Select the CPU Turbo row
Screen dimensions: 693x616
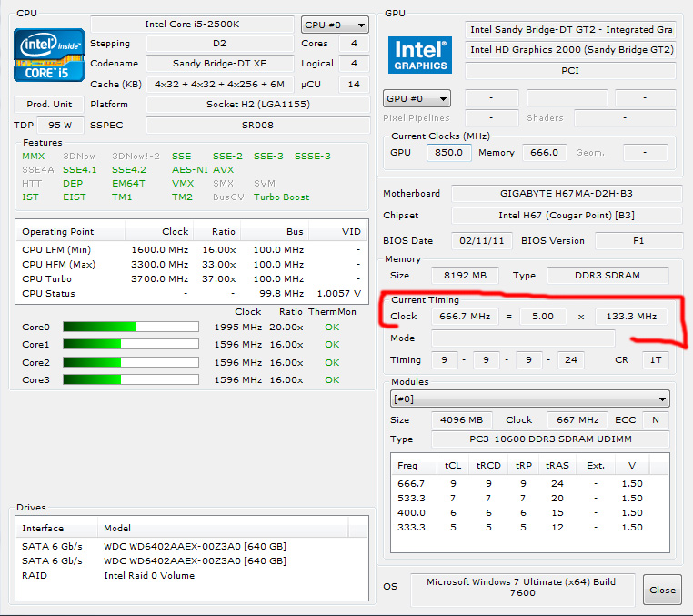point(191,279)
